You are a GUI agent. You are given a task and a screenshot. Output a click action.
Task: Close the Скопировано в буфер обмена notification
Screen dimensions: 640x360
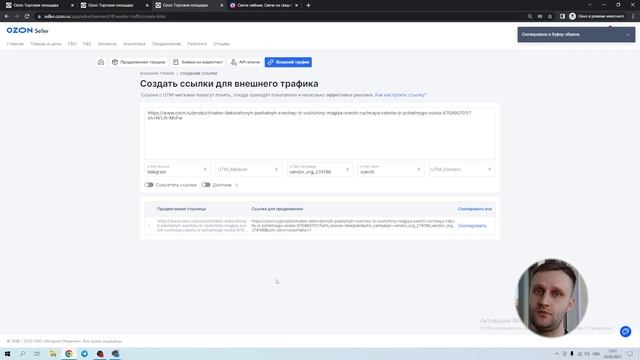click(x=628, y=35)
